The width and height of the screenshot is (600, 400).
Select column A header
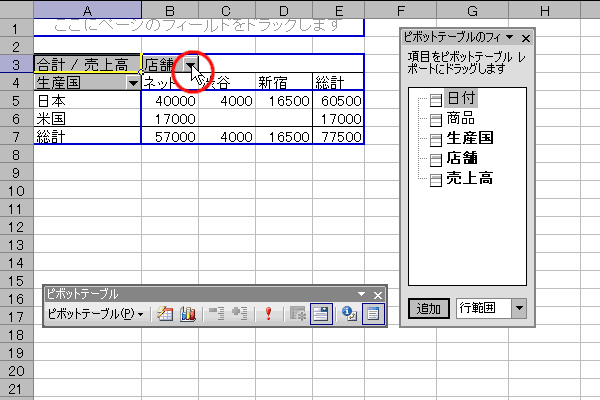(x=87, y=10)
